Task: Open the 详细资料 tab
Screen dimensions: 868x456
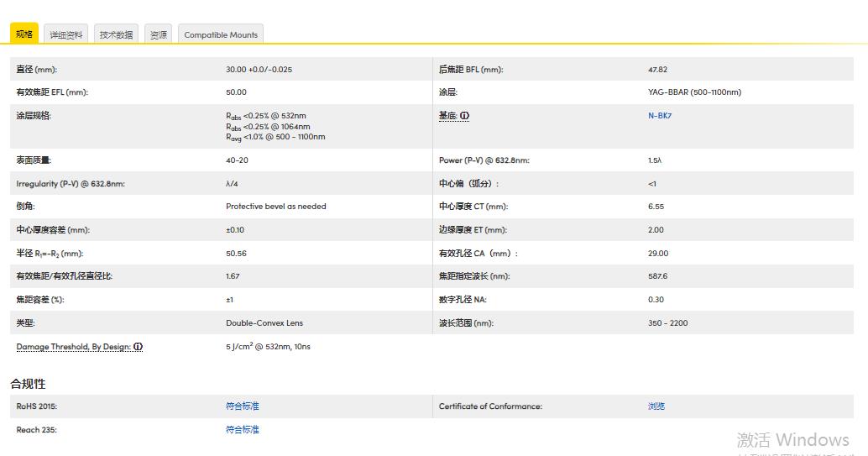Action: 66,34
